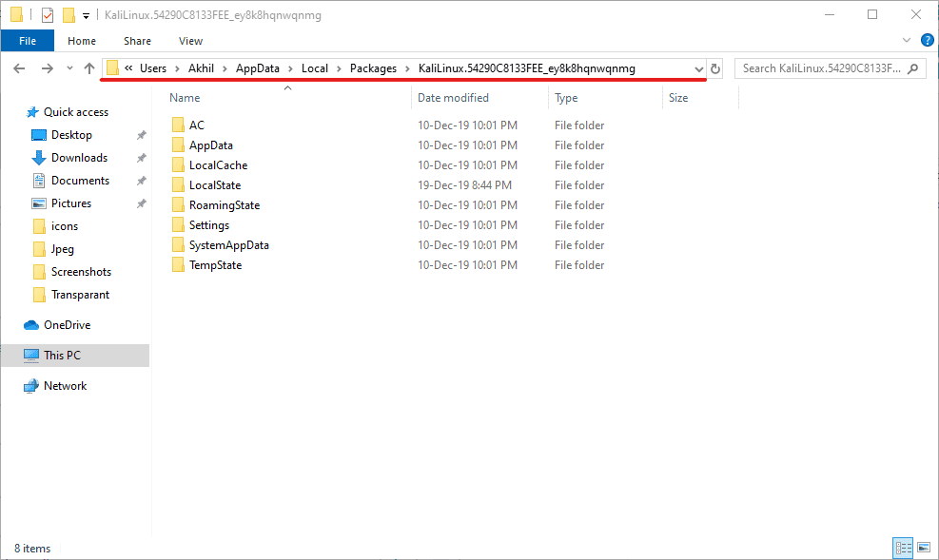The image size is (939, 560).
Task: Click AC folder's File folder type cell
Action: (579, 126)
